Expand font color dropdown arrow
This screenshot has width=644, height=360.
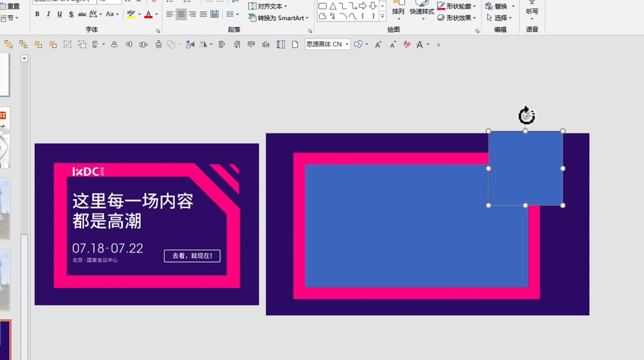pyautogui.click(x=157, y=15)
